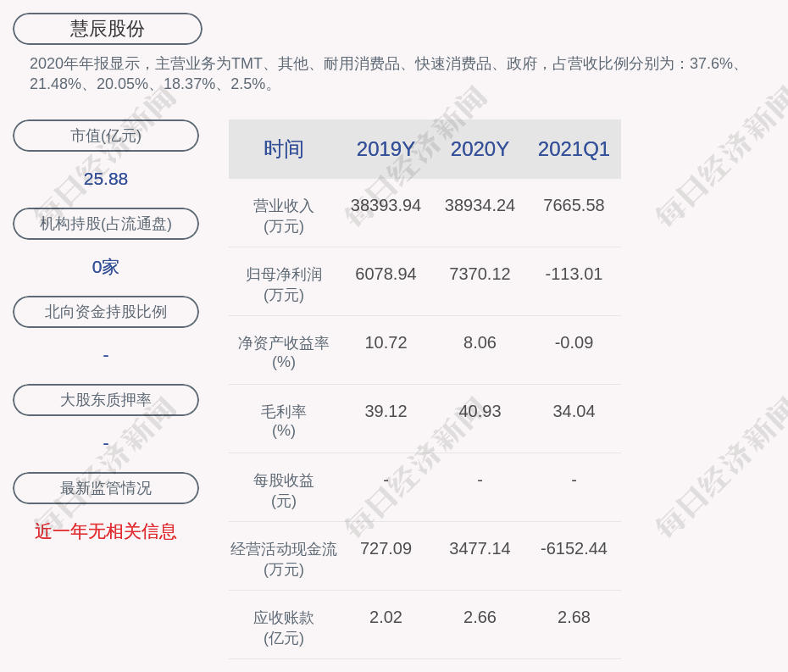Image resolution: width=788 pixels, height=672 pixels.
Task: Click the 毛利率(%) row label
Action: [x=284, y=421]
